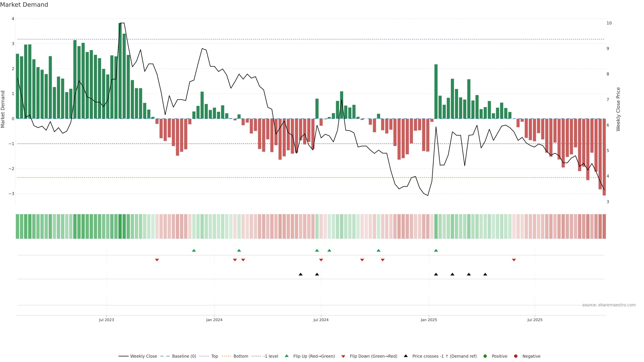644x362 pixels.
Task: Toggle the Top dotted line legend item
Action: tap(214, 356)
